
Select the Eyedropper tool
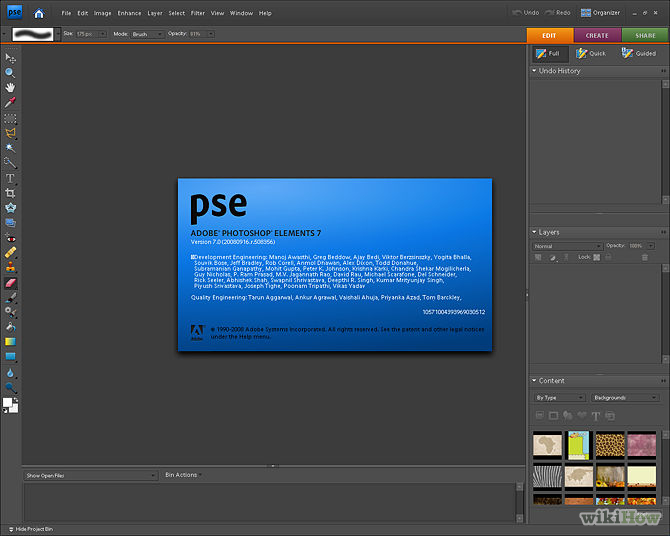pos(10,102)
